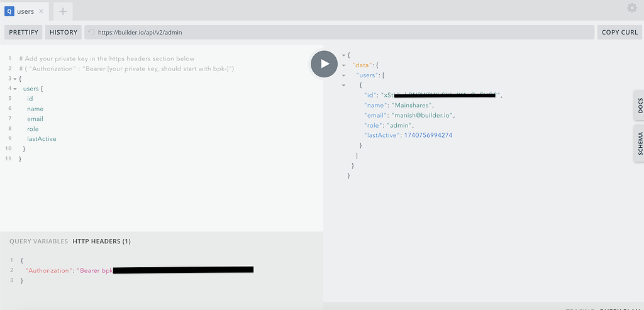The height and width of the screenshot is (310, 644).
Task: Click the Authorization Bearer comment on line 2
Action: [x=127, y=69]
